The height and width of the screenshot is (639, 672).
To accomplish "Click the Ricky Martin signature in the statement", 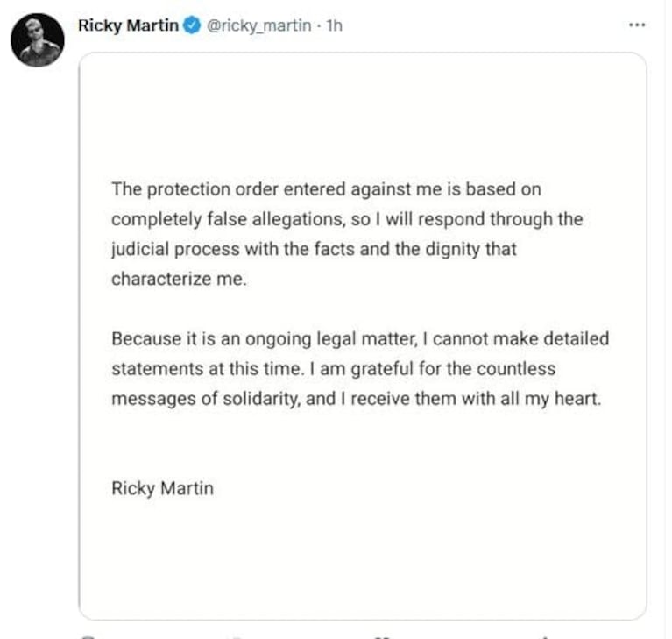I will click(162, 488).
